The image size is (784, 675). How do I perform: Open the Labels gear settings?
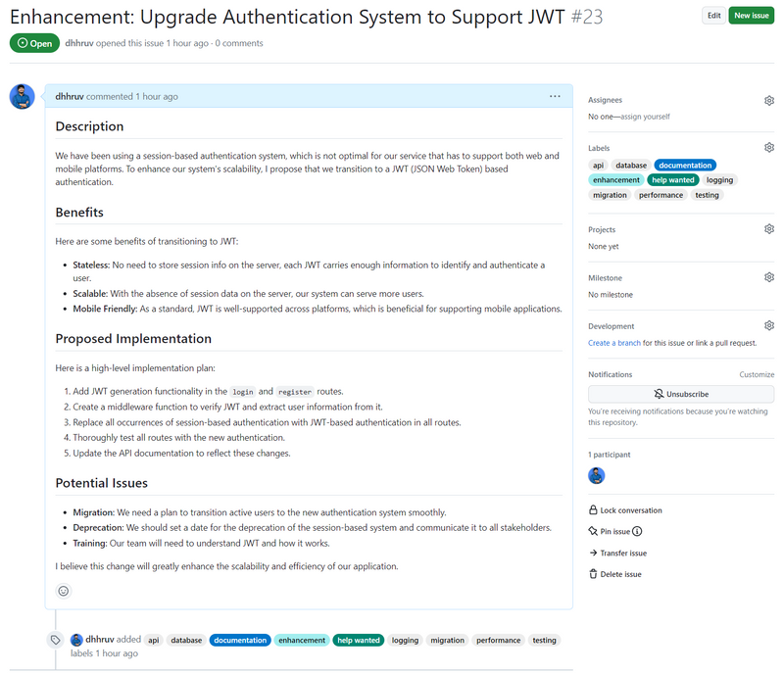point(769,148)
